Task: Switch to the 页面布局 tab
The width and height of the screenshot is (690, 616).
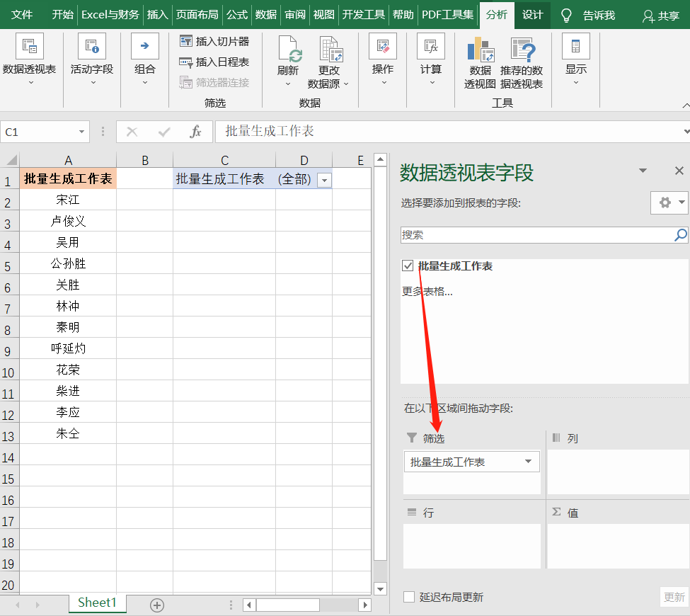Action: (197, 15)
